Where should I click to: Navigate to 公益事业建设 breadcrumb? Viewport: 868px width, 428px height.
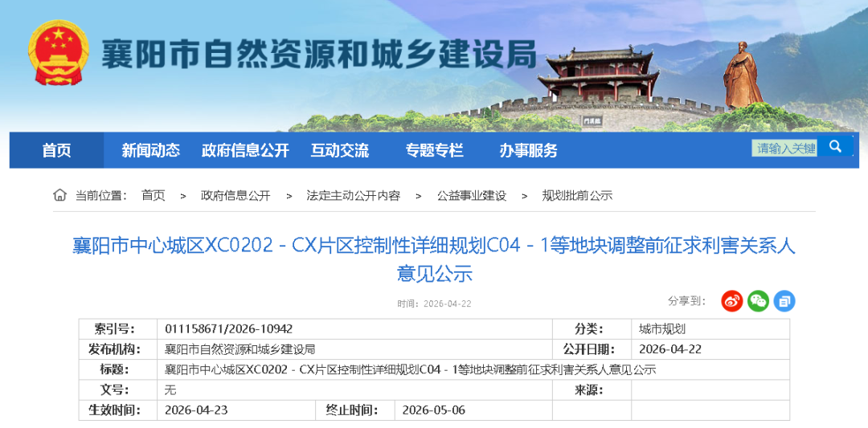click(x=472, y=195)
